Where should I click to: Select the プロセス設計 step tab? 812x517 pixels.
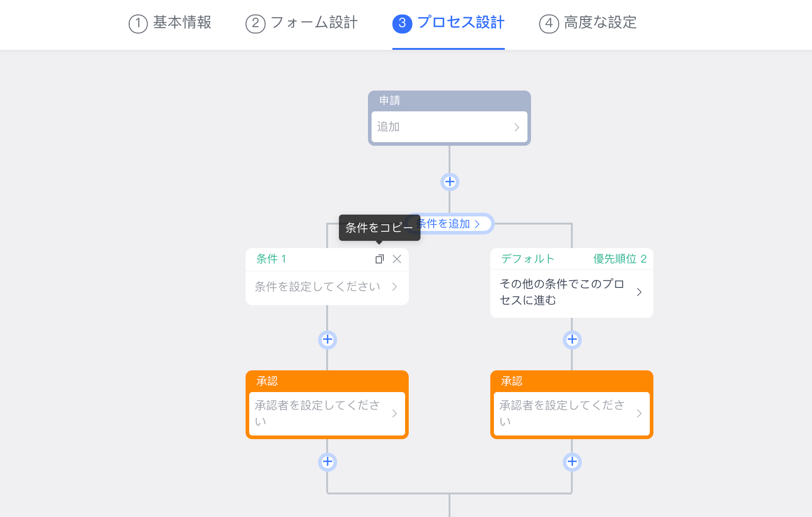449,23
